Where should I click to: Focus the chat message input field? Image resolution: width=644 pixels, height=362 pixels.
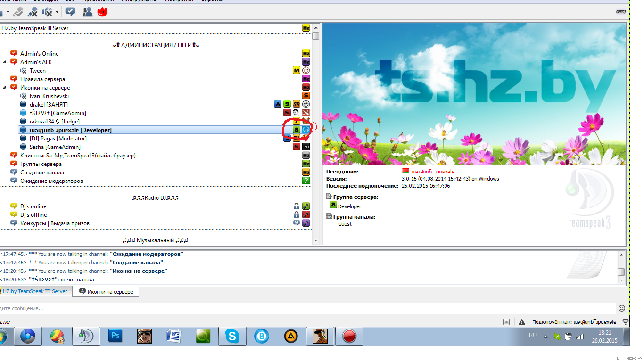tap(307, 308)
